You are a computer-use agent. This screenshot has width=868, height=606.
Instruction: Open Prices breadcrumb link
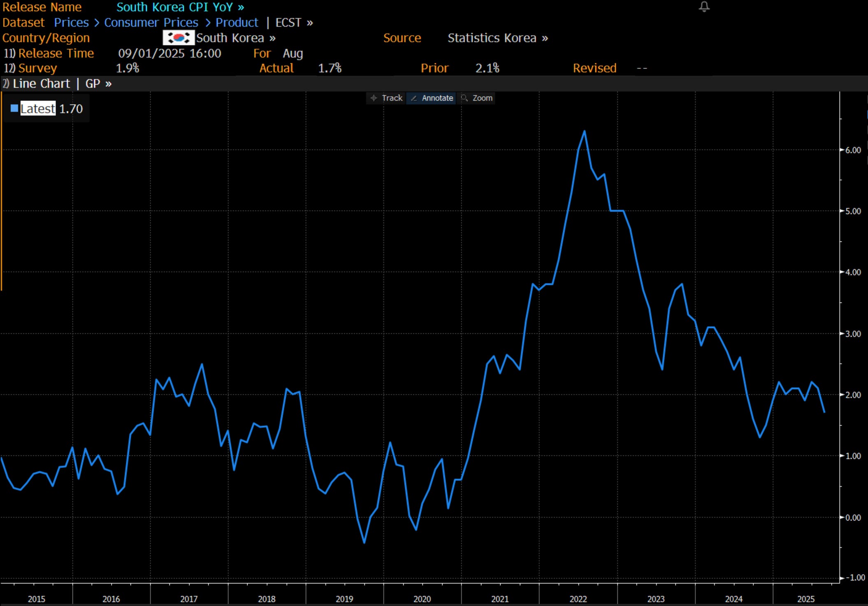pos(71,23)
